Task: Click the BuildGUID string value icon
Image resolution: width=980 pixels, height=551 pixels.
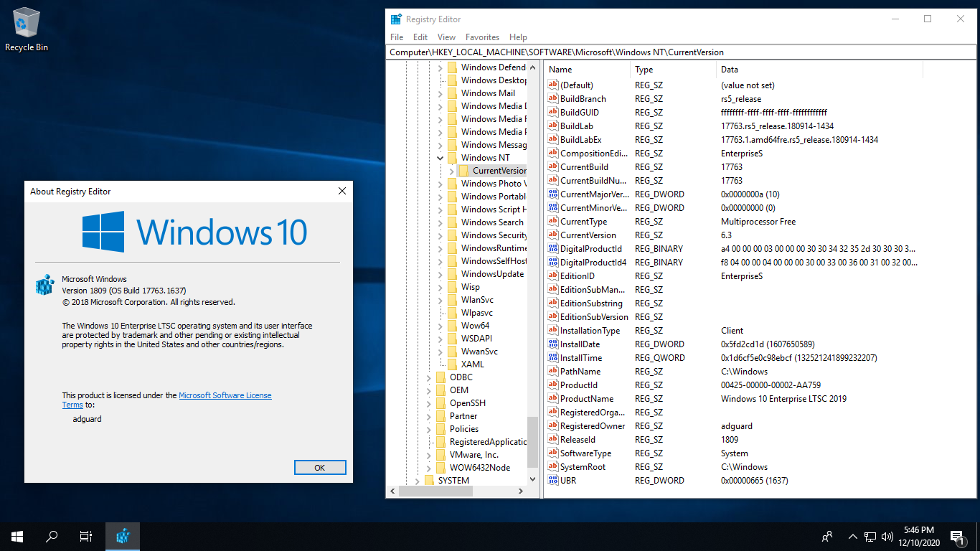Action: (x=552, y=112)
